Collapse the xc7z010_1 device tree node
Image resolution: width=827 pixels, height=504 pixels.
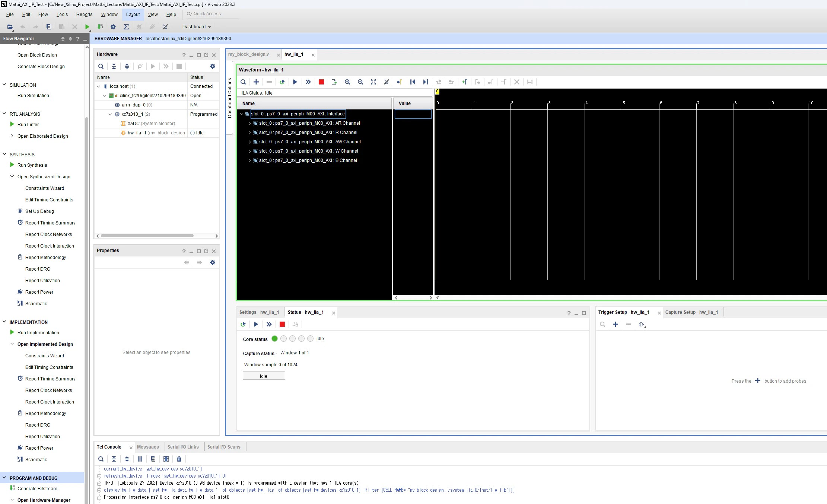click(x=110, y=114)
